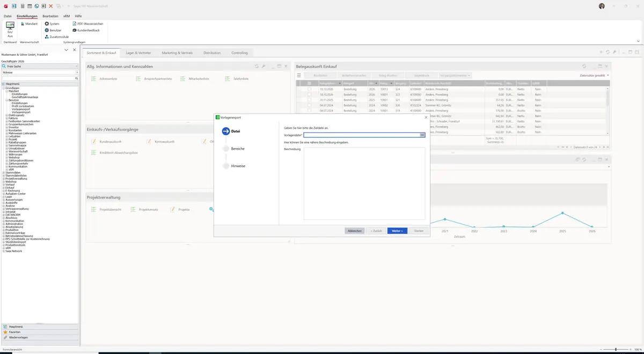Expand the Elektrogesetz tree node
This screenshot has width=644, height=354.
(x=7, y=115)
